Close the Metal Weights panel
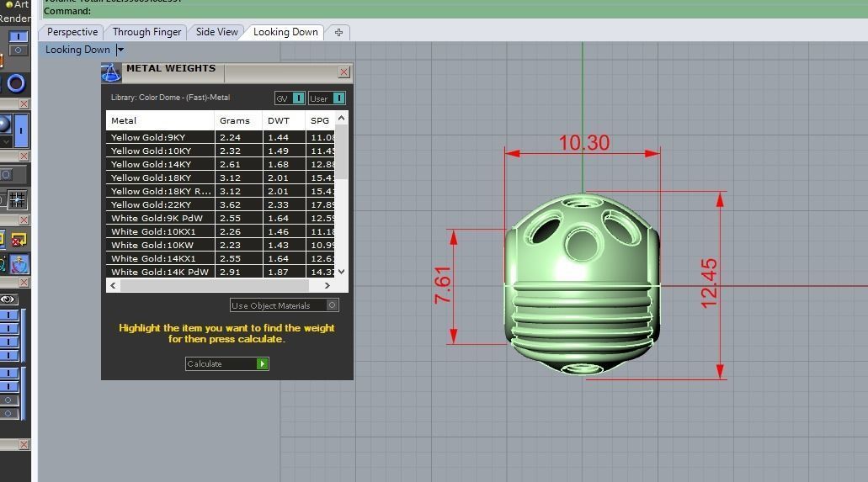The width and height of the screenshot is (868, 482). coord(343,72)
